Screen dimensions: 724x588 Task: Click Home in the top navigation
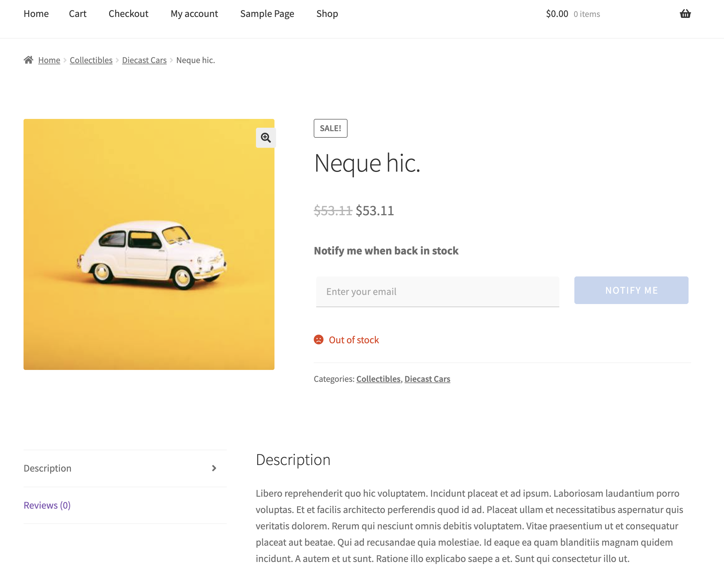pos(36,14)
